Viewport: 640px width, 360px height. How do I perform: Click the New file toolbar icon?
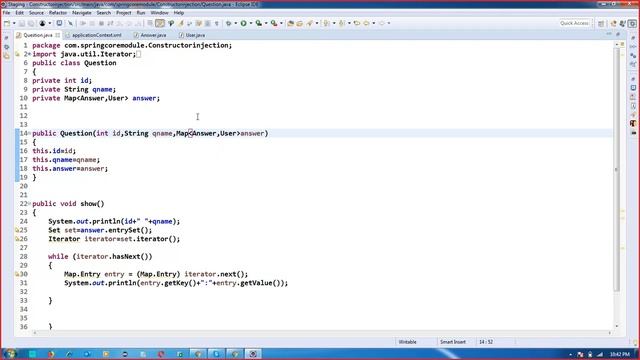(7, 23)
